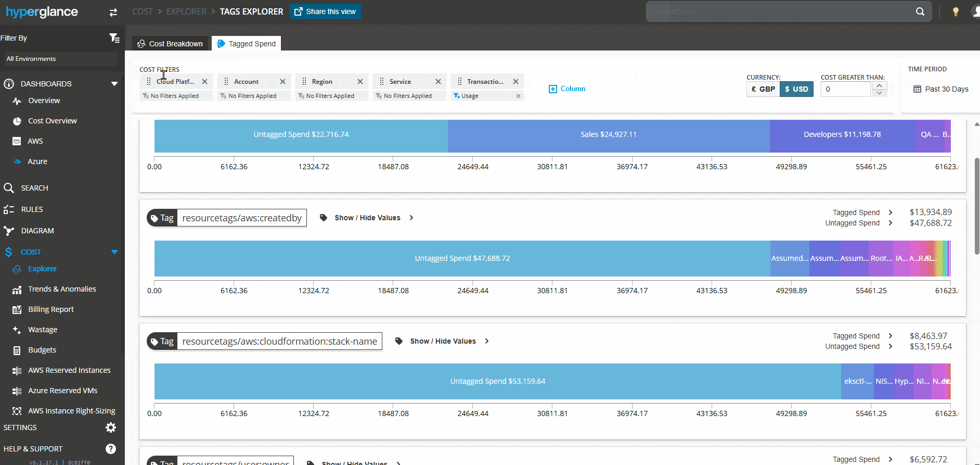Image resolution: width=980 pixels, height=465 pixels.
Task: Clear the Usage filter
Action: pyautogui.click(x=518, y=96)
